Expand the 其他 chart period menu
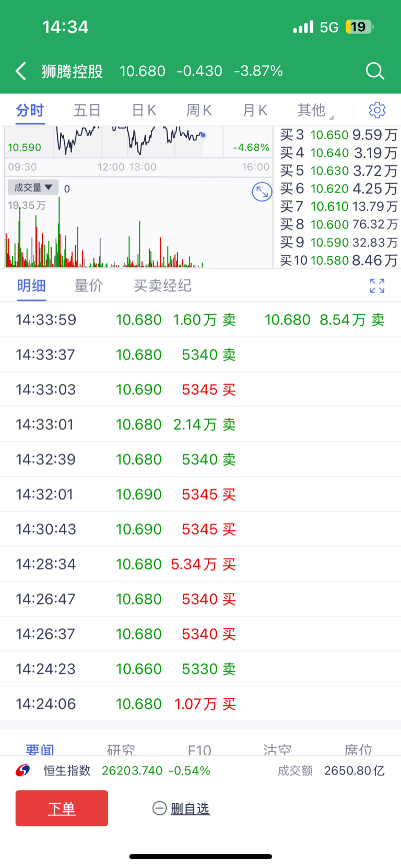The image size is (401, 868). point(314,110)
